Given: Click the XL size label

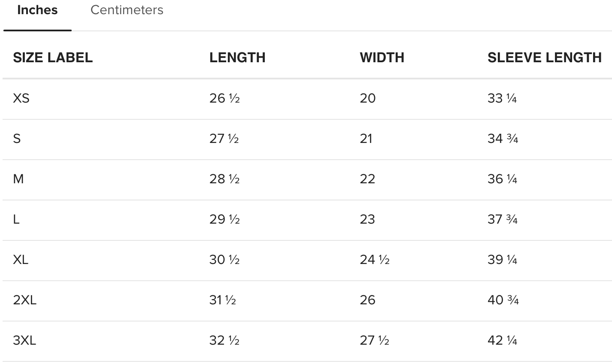Looking at the screenshot, I should point(21,260).
